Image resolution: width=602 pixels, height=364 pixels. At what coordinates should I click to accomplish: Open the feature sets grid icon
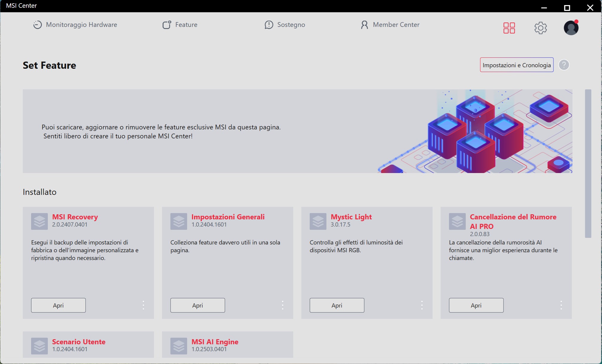click(x=509, y=28)
